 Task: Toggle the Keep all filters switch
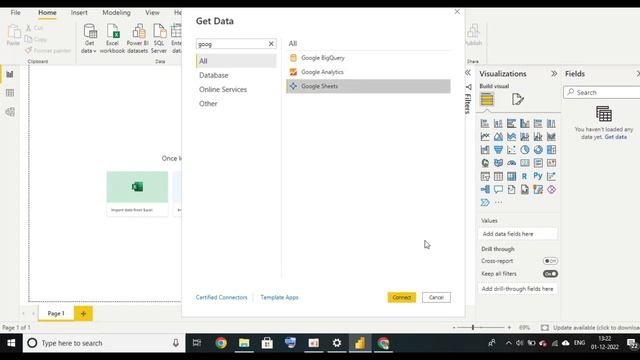(x=550, y=274)
